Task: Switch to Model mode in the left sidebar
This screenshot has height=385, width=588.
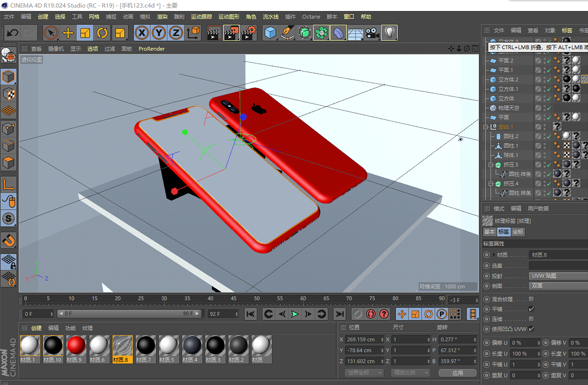Action: 9,77
